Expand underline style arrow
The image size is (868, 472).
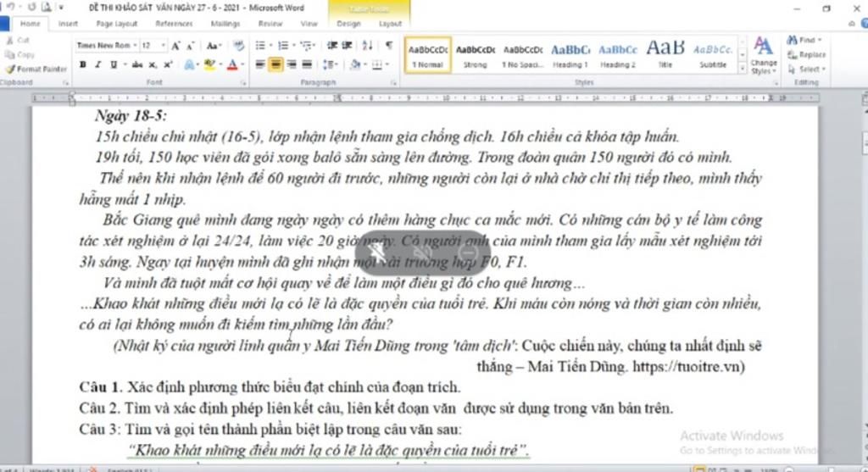(x=125, y=64)
